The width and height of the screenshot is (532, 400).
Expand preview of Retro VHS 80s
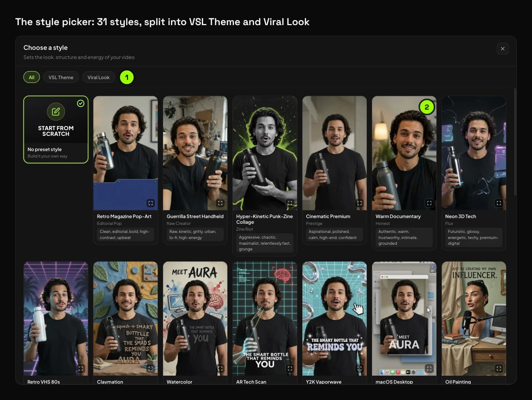pyautogui.click(x=81, y=368)
